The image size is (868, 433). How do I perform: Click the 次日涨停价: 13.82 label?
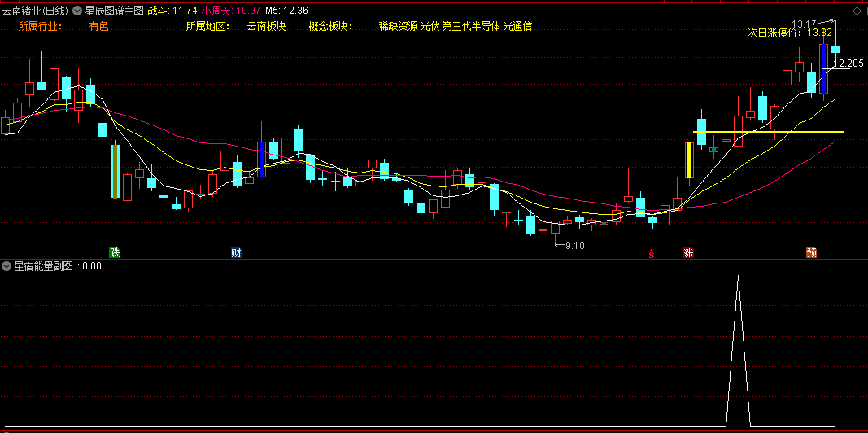pyautogui.click(x=790, y=33)
